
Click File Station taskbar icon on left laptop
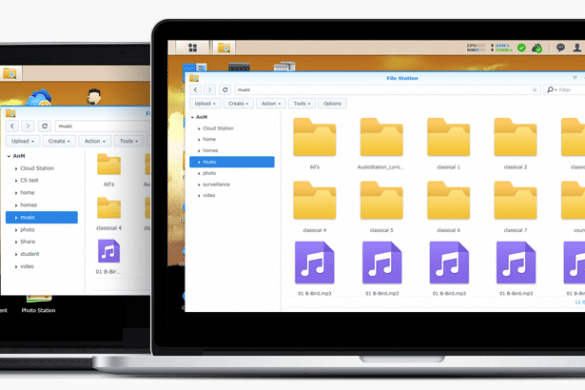tap(9, 73)
